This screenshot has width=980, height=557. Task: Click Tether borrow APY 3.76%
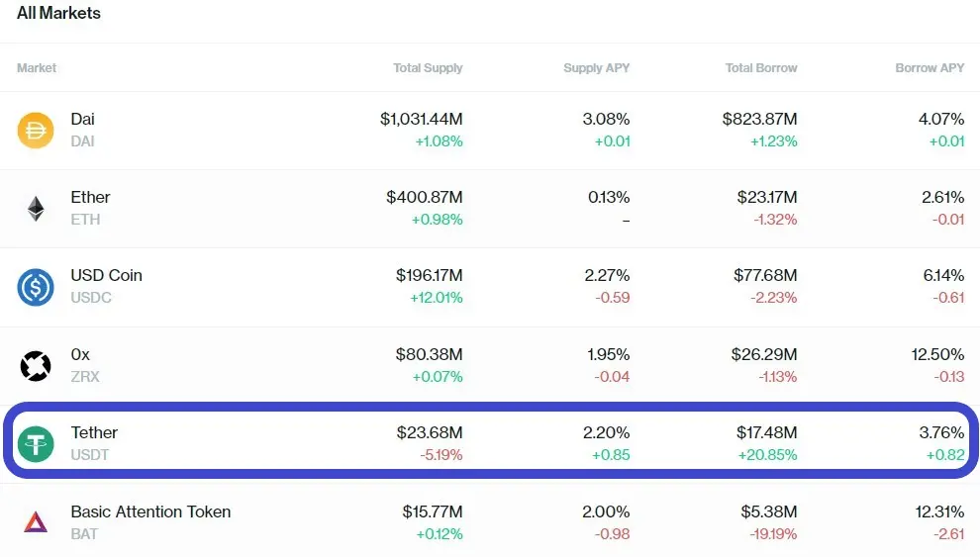click(941, 432)
